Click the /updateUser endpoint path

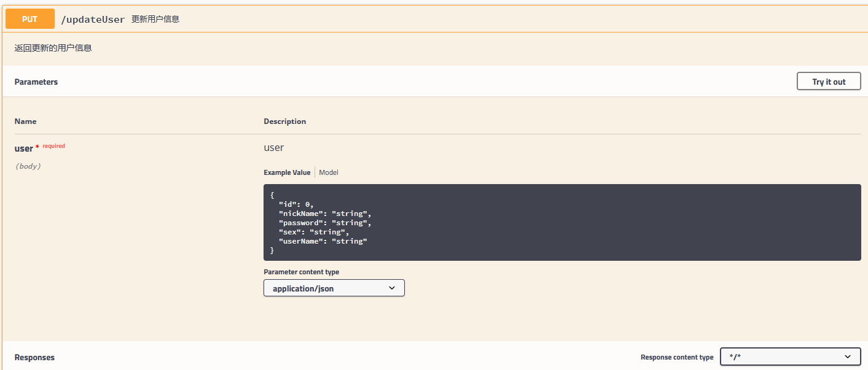point(93,20)
